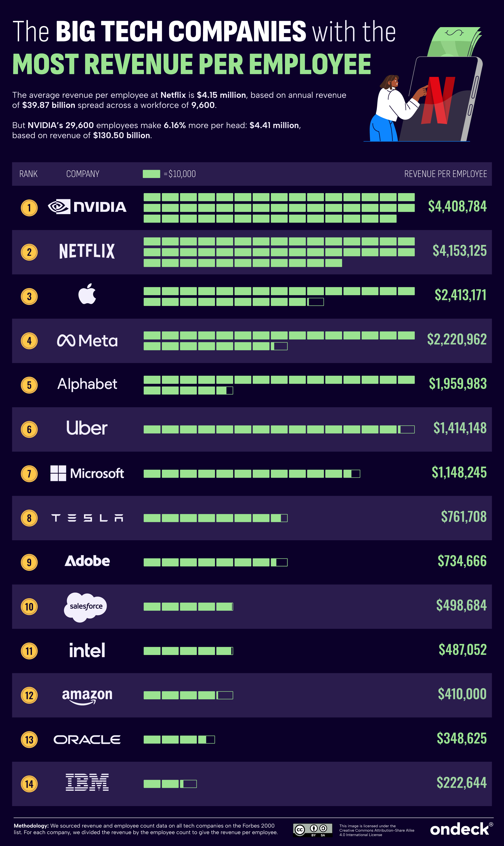
Task: Click the REVENUE PER EMPLOYEE column header
Action: (445, 174)
